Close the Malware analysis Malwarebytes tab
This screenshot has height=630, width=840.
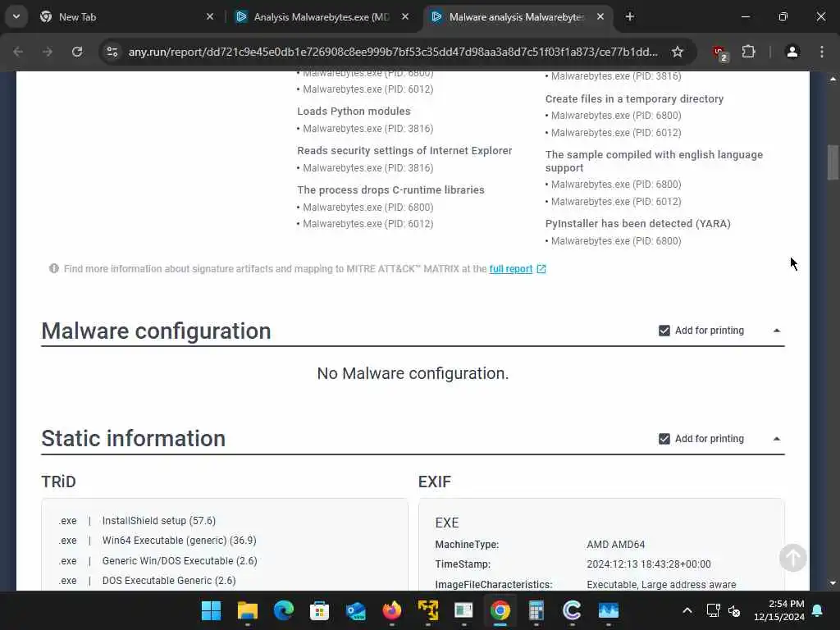tap(600, 16)
